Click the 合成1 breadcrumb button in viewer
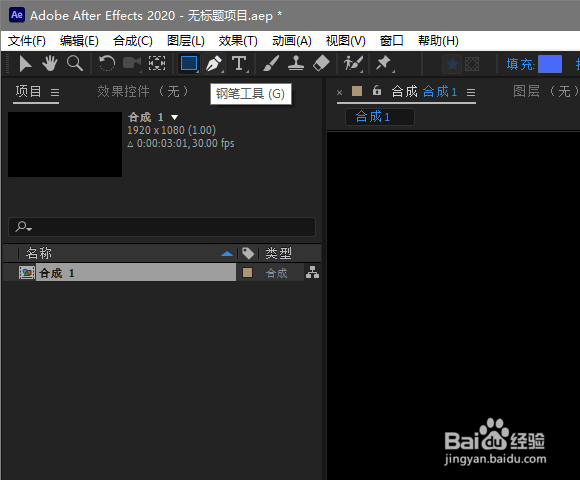Screen dimensions: 580x480 [380, 117]
